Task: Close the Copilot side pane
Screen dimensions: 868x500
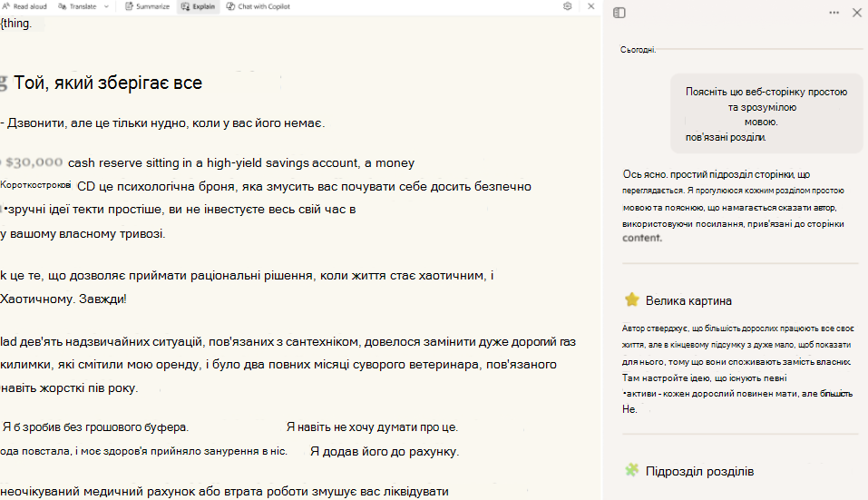Action: point(857,13)
